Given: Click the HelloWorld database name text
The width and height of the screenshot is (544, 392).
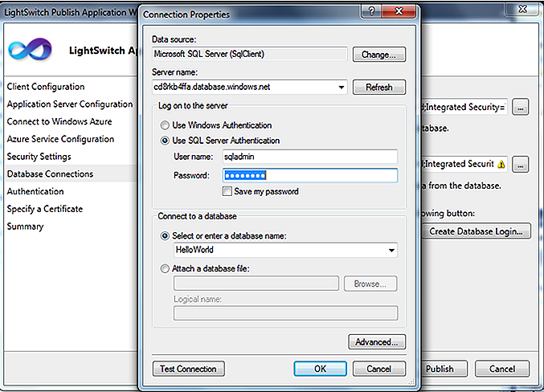Looking at the screenshot, I should pos(194,250).
